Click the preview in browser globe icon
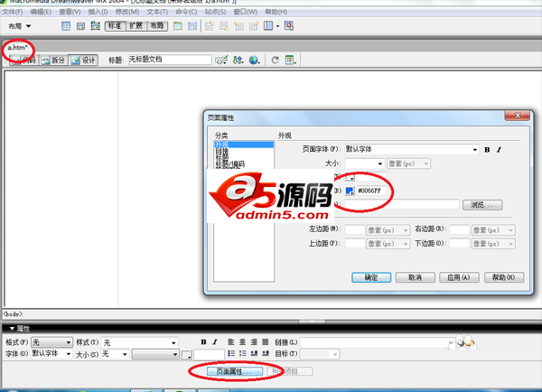Viewport: 542px width, 392px height. [x=254, y=61]
